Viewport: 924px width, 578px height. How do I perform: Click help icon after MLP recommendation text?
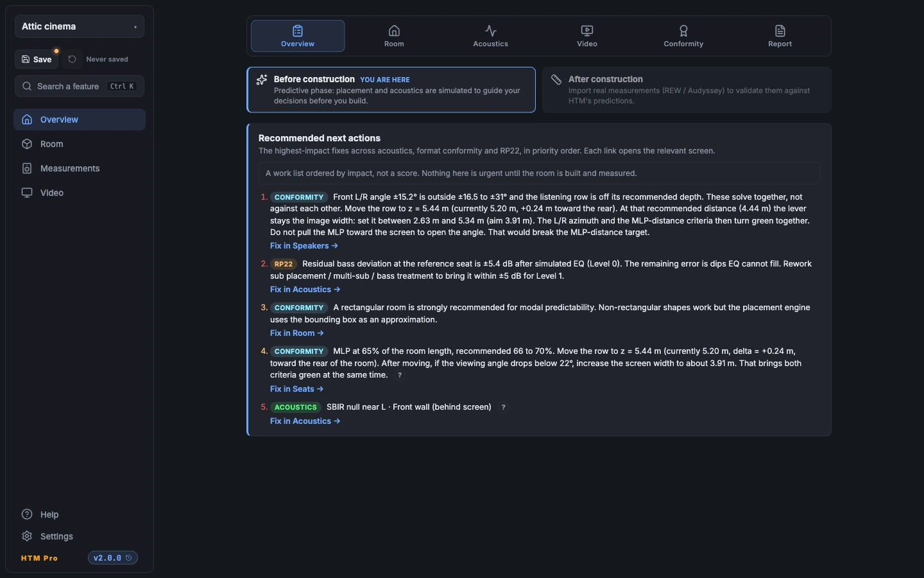(400, 376)
